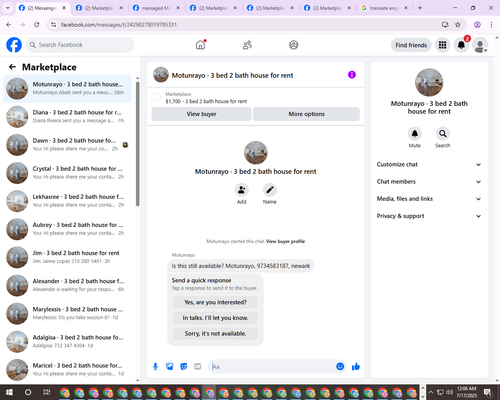Image resolution: width=500 pixels, height=400 pixels.
Task: Open Dawn conversation in chat list
Action: click(x=67, y=145)
